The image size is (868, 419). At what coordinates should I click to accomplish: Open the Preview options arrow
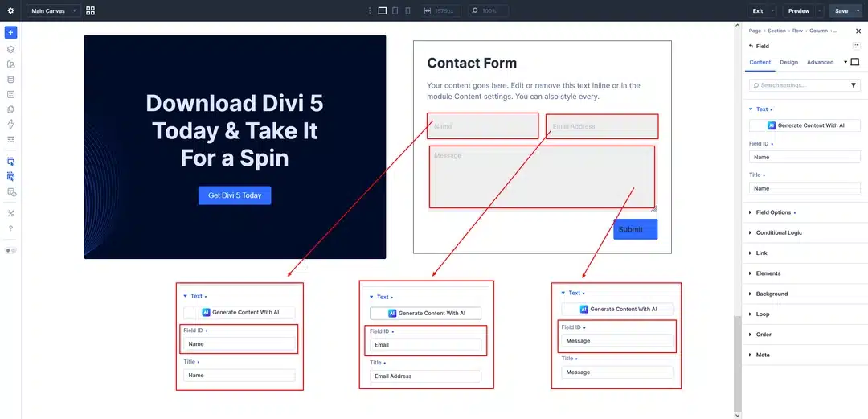tap(820, 10)
